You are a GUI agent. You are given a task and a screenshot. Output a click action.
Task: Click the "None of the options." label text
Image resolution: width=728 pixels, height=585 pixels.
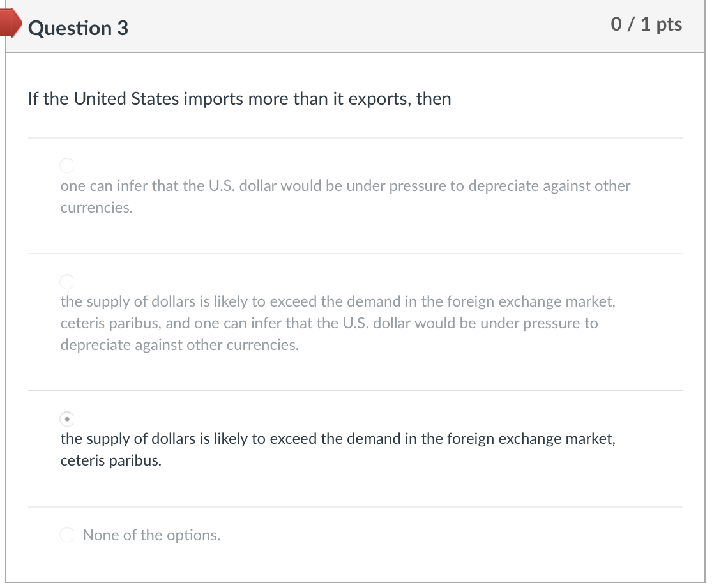[151, 535]
